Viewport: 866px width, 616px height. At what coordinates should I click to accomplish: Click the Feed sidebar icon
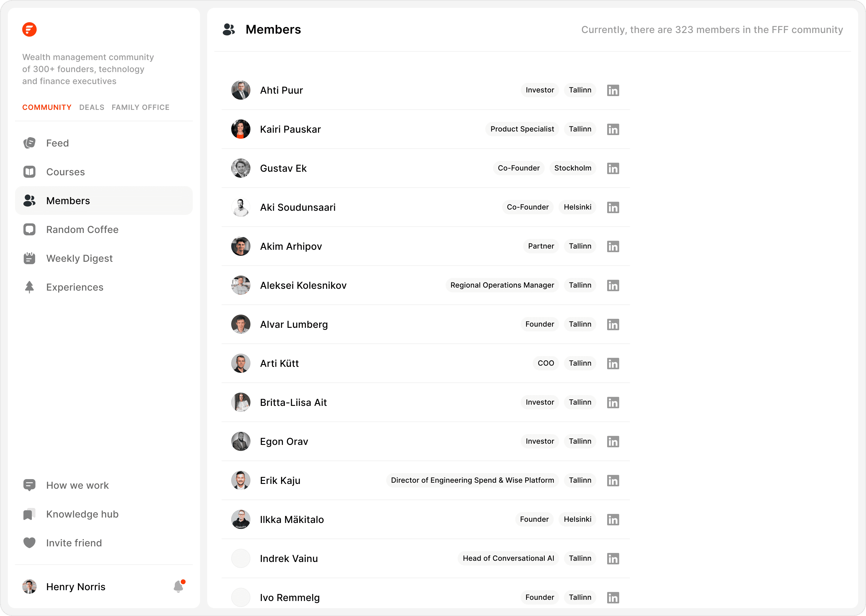[29, 143]
